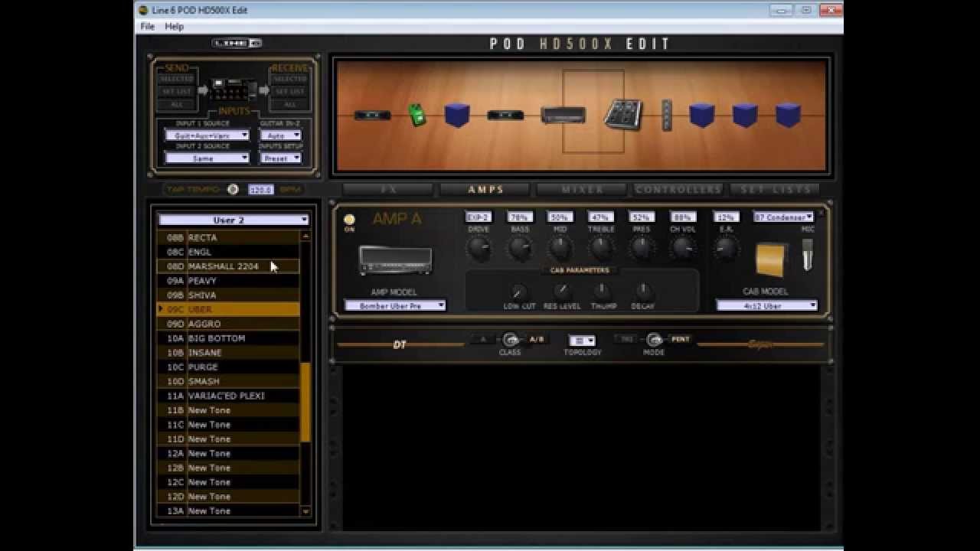Image resolution: width=980 pixels, height=551 pixels.
Task: Click Send All button
Action: pyautogui.click(x=177, y=104)
